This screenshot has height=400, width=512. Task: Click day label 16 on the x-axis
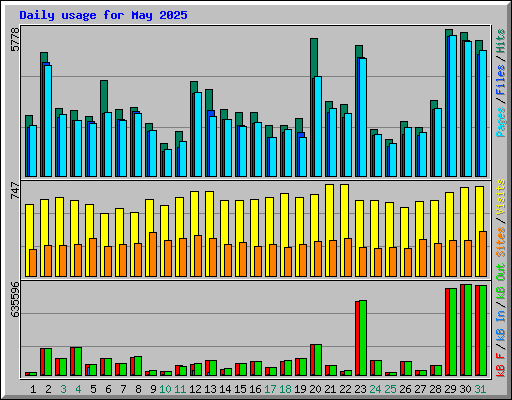(255, 389)
